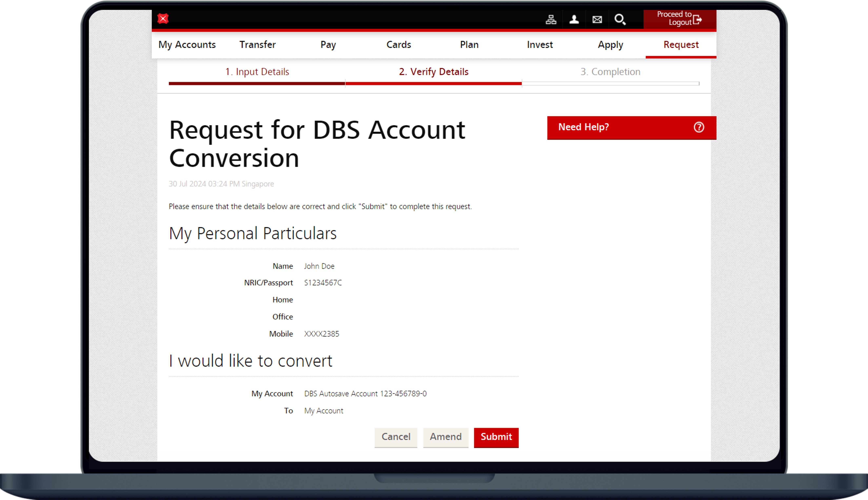This screenshot has height=500, width=868.
Task: Open the Pay menu
Action: point(328,45)
